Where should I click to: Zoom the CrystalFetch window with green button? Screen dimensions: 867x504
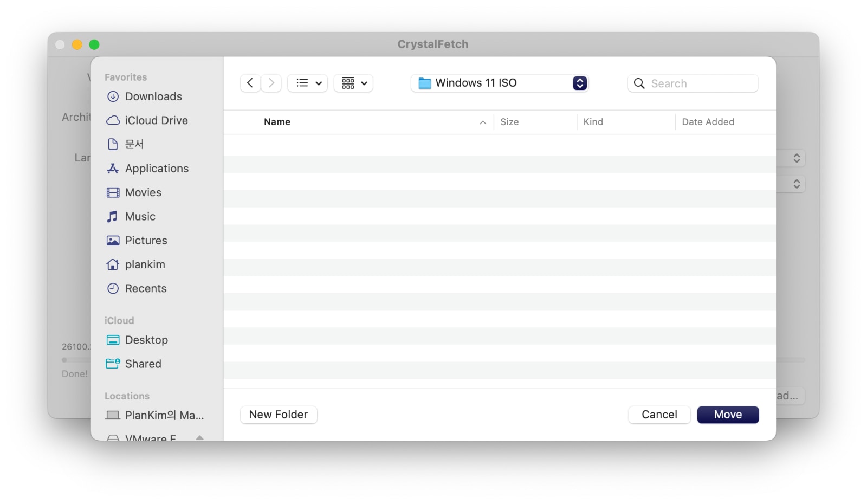coord(94,44)
